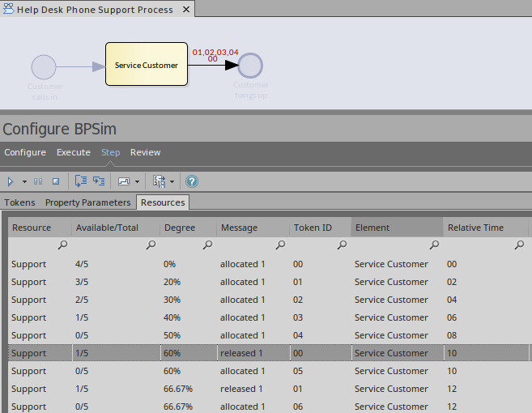Click the Step Over icon
Viewport: 532px width, 413px height.
tap(99, 181)
